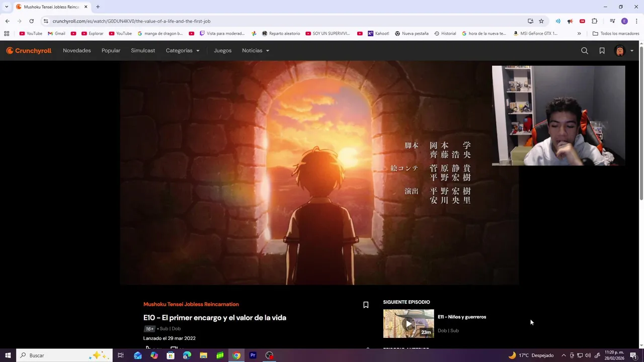Click the taskbar Buscar search box
This screenshot has height=362, width=644.
click(64, 355)
